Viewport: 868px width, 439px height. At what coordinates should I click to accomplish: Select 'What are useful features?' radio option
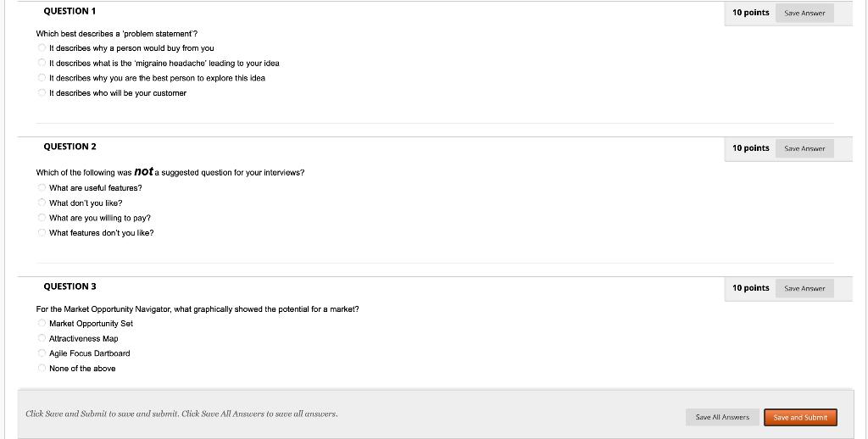pos(41,188)
